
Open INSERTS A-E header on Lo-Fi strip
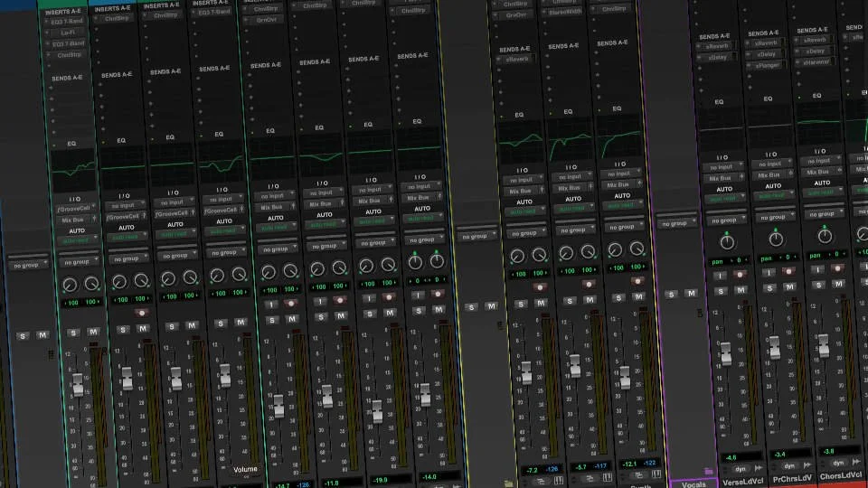point(62,12)
